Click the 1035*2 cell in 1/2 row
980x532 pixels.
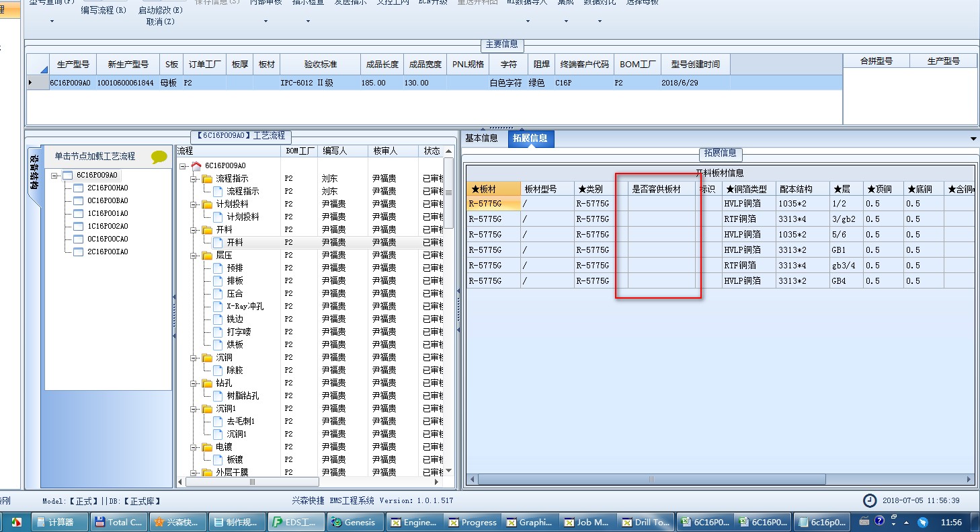click(x=802, y=203)
